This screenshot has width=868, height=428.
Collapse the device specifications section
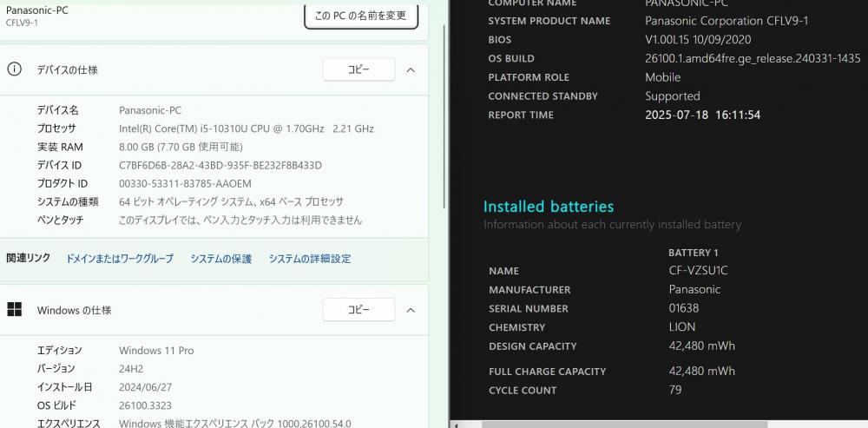(411, 69)
